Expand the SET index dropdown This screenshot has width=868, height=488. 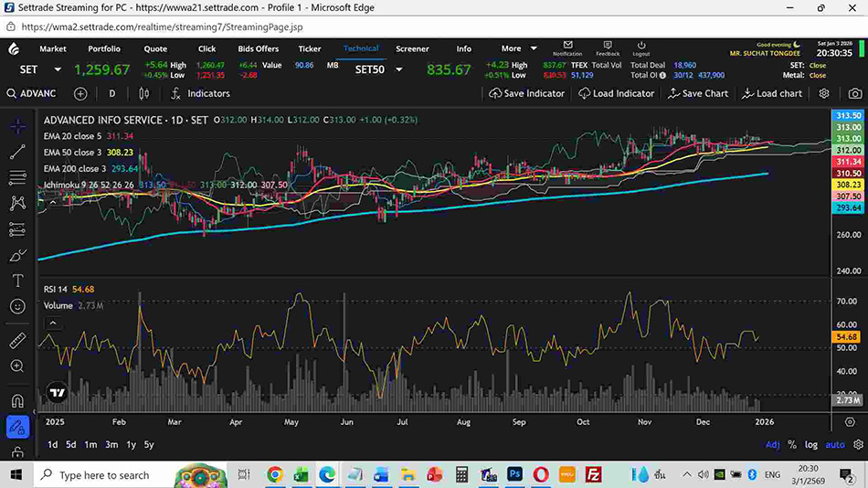(58, 69)
